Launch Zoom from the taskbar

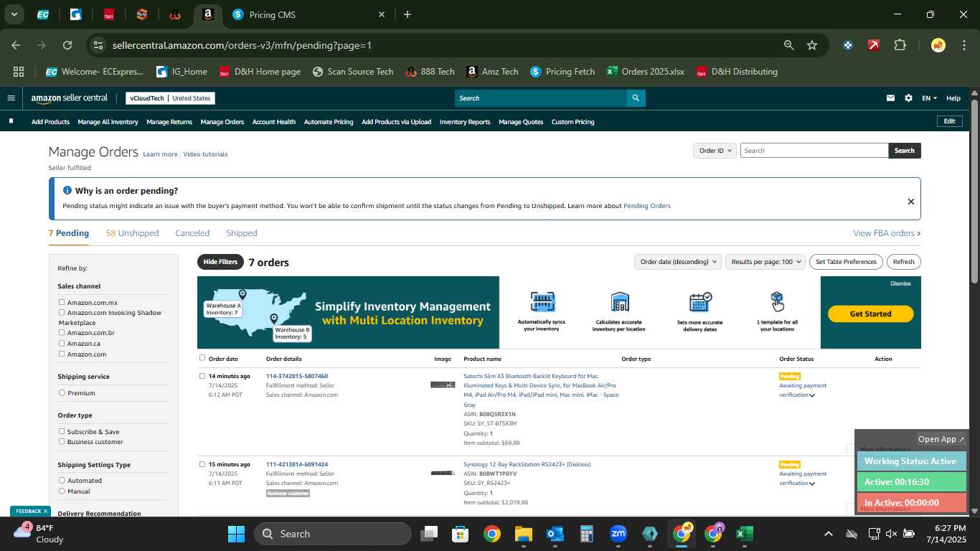(618, 534)
